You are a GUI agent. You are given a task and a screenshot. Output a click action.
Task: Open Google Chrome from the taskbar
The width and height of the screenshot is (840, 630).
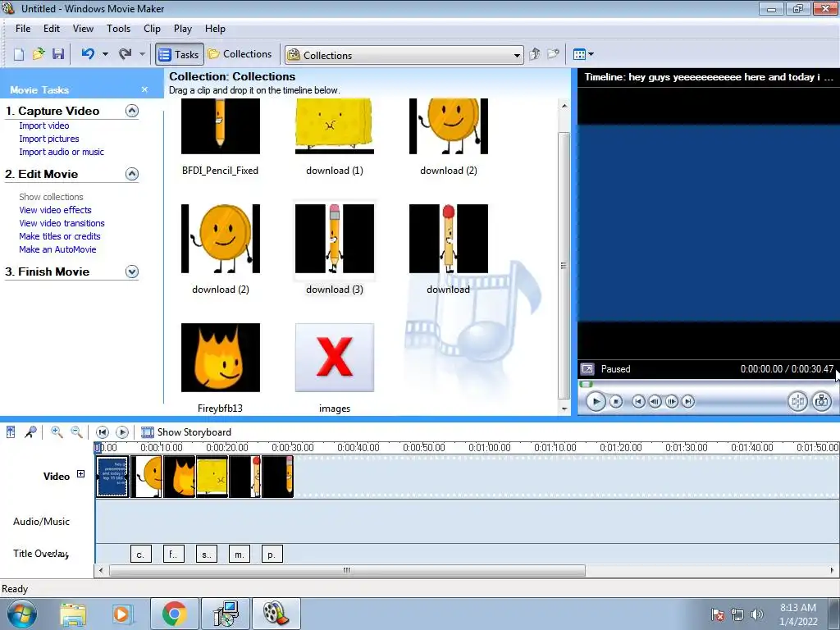tap(174, 614)
